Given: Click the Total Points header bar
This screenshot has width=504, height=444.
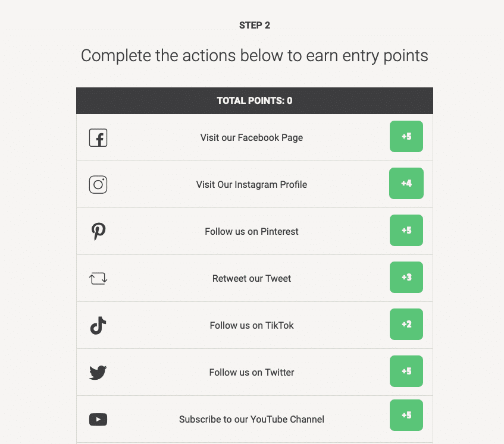Looking at the screenshot, I should point(255,101).
